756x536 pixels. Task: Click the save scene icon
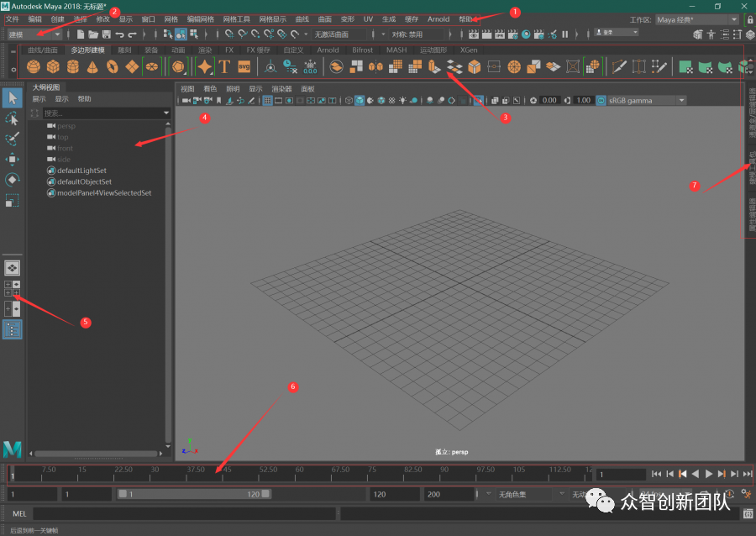[107, 34]
